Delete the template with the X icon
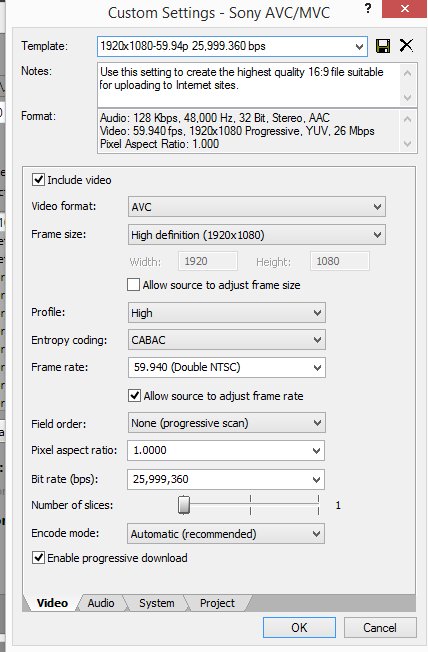The image size is (428, 652). 406,45
